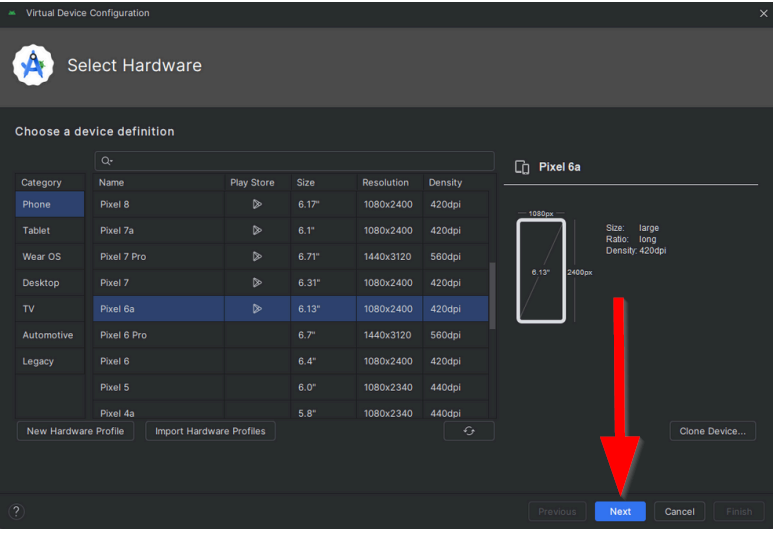This screenshot has width=773, height=537.
Task: Click the device list vertical scrollbar
Action: pos(492,296)
